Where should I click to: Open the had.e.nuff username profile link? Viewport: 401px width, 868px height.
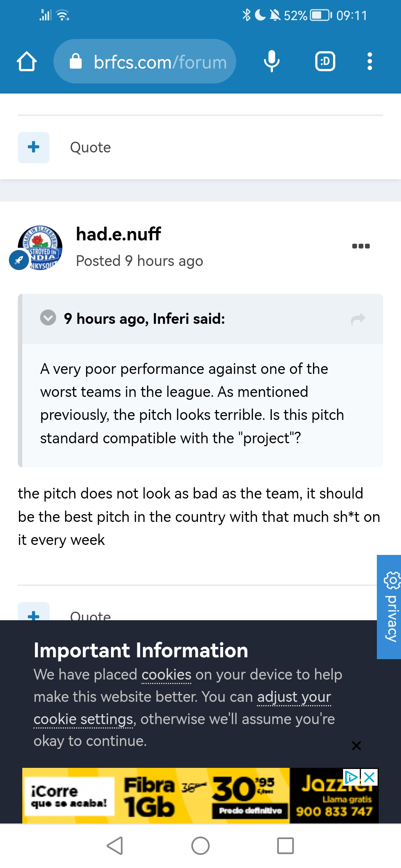(x=118, y=234)
